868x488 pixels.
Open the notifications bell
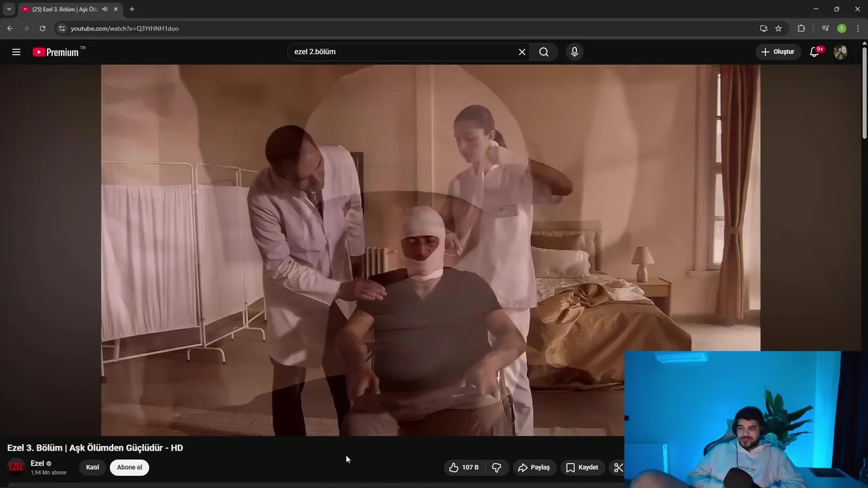tap(815, 52)
